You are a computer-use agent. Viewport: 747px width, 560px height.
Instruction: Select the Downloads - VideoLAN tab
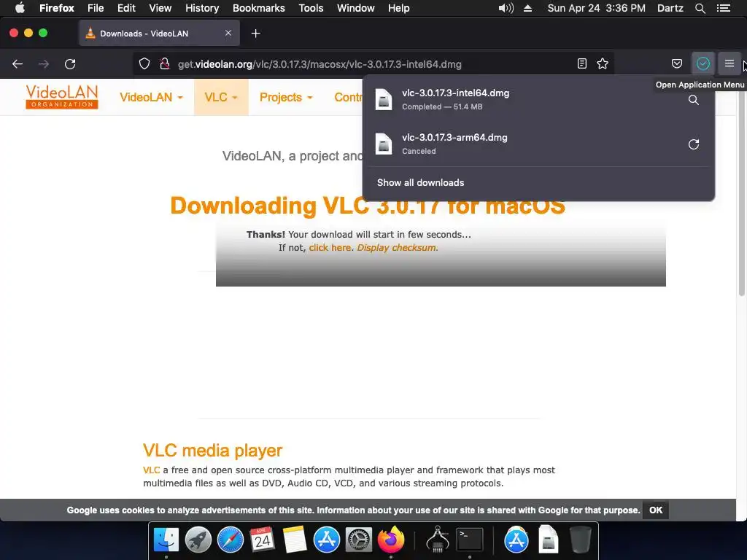tap(159, 34)
